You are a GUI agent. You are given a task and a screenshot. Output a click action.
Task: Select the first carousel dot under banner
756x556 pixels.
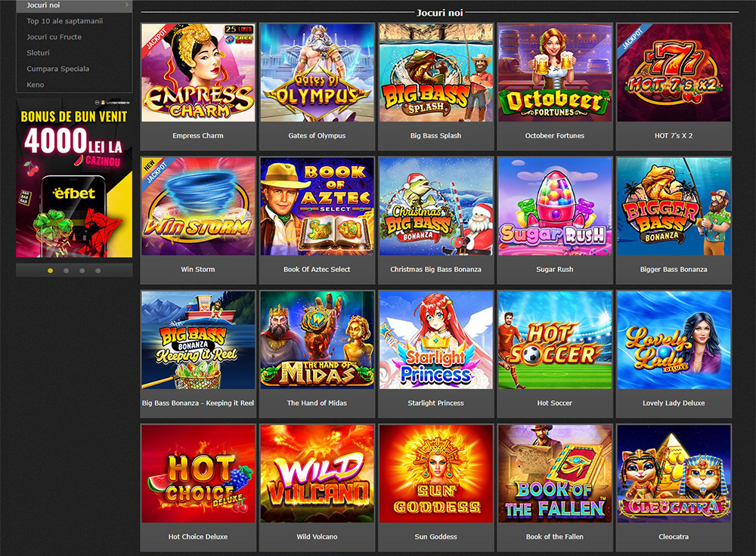tap(50, 270)
